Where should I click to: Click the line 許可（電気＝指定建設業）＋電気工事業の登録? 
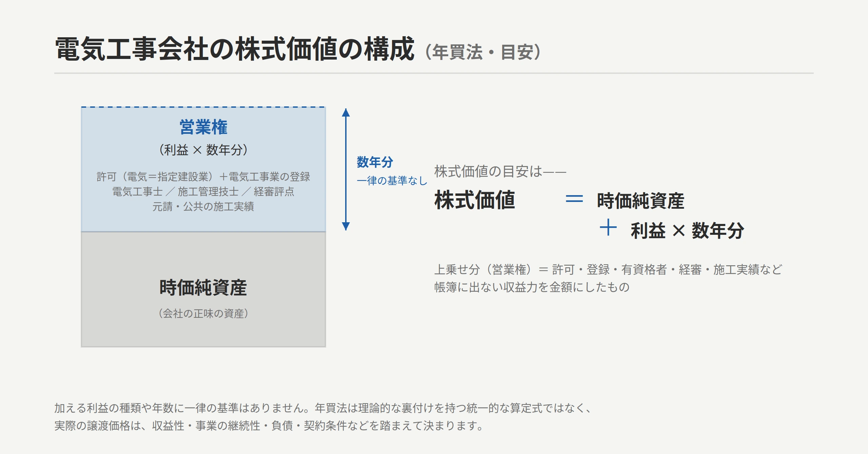[203, 177]
